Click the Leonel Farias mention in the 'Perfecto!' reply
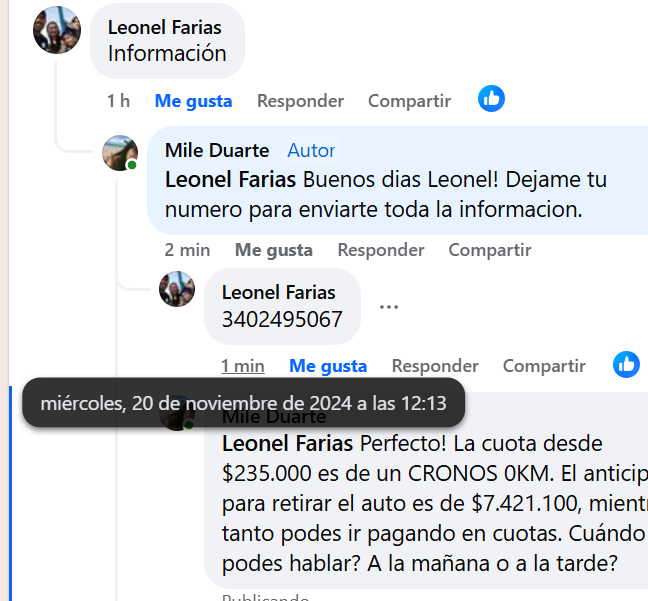The image size is (648, 601). coord(287,442)
